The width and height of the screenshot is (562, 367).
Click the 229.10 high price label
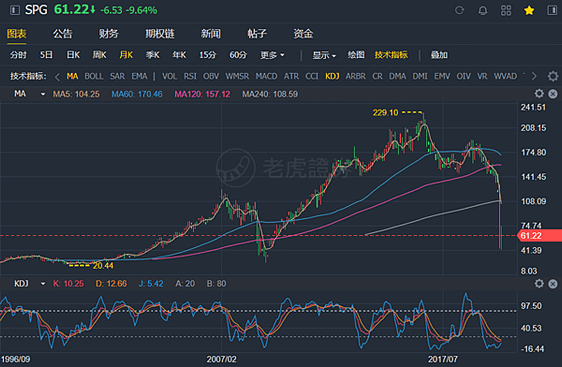pos(385,113)
